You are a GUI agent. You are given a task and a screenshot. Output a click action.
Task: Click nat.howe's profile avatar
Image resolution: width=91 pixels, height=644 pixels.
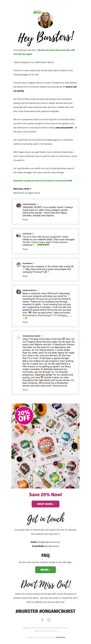[x=19, y=235]
